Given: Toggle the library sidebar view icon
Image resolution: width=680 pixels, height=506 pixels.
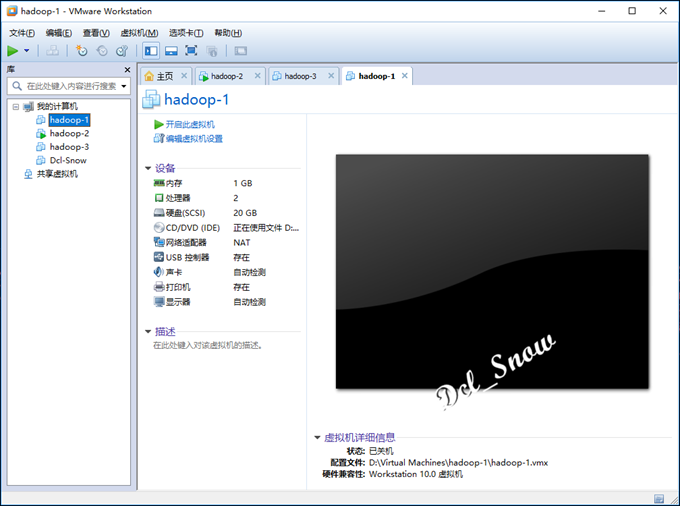Looking at the screenshot, I should pyautogui.click(x=151, y=51).
